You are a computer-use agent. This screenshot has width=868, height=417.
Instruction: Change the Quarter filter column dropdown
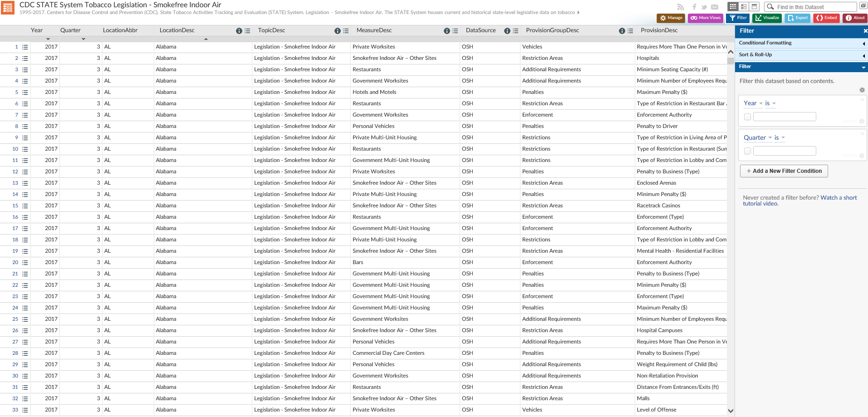point(758,137)
